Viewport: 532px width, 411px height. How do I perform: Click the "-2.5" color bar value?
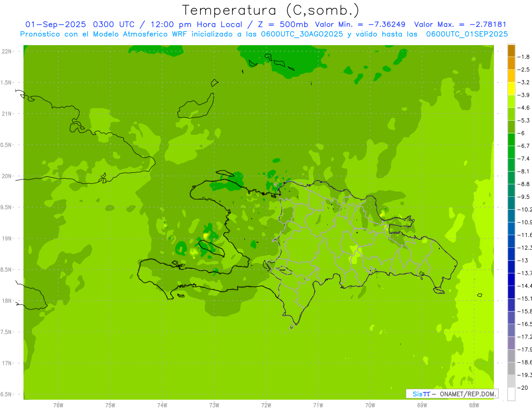pyautogui.click(x=524, y=70)
